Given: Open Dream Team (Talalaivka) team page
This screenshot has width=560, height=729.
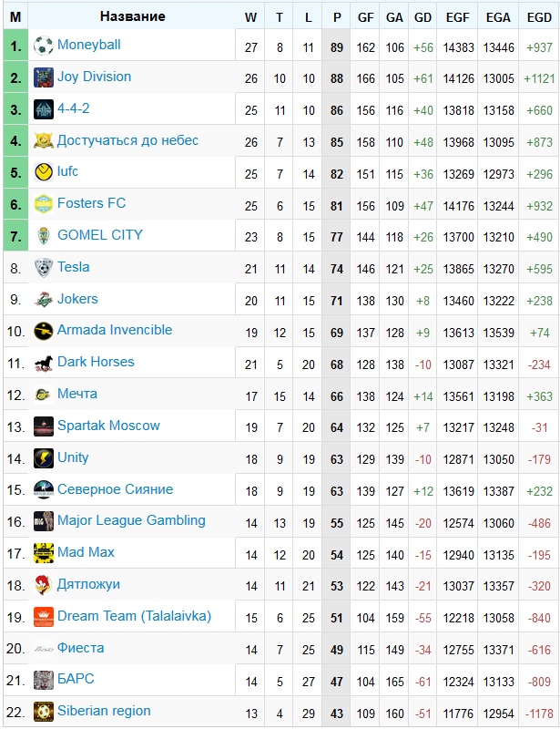Looking at the screenshot, I should point(134,616).
